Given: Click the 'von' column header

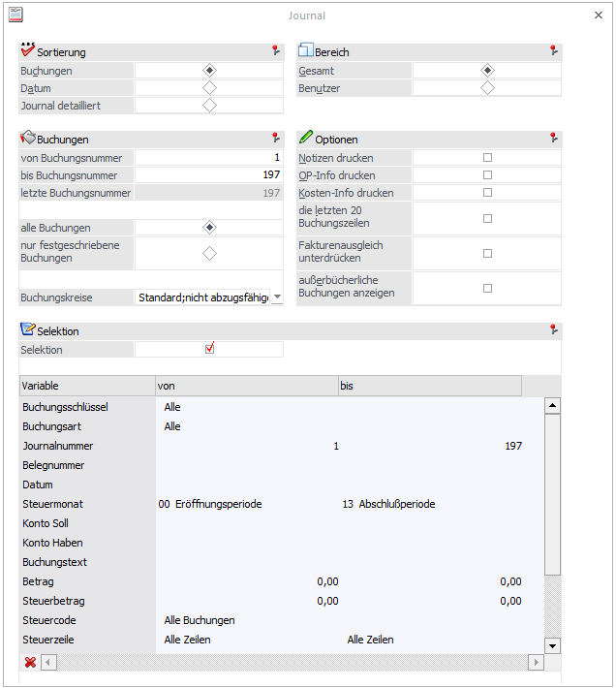Looking at the screenshot, I should [x=246, y=386].
